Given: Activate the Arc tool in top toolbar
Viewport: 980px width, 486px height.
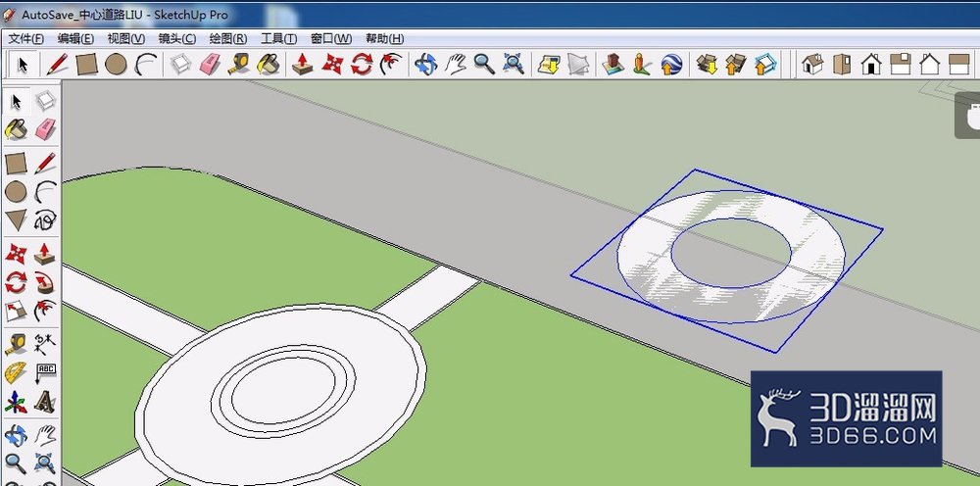Looking at the screenshot, I should [146, 64].
